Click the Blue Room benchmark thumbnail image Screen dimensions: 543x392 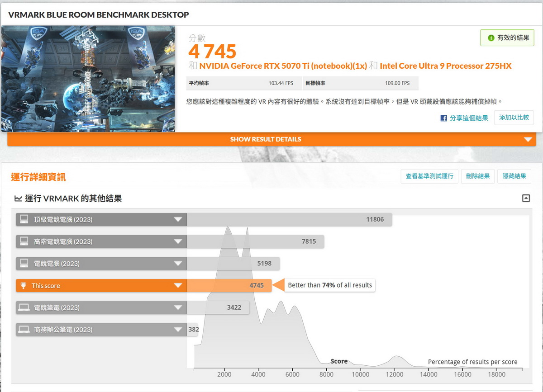[x=88, y=79]
